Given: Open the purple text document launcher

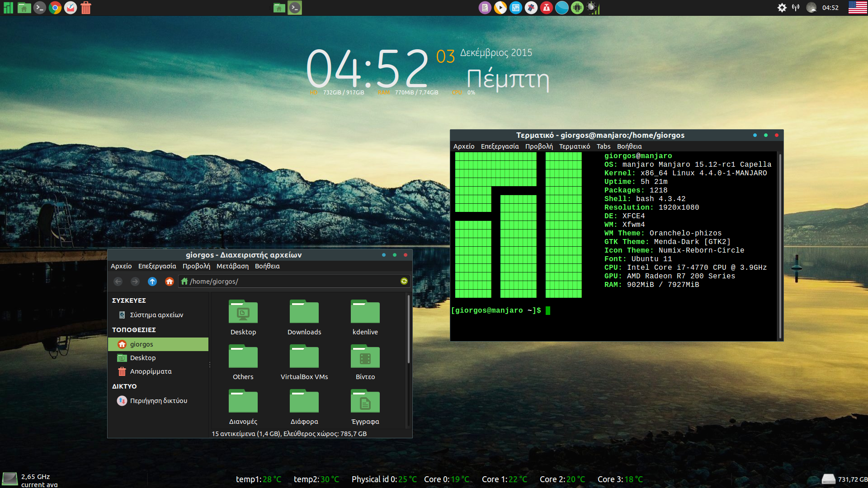Looking at the screenshot, I should point(485,8).
